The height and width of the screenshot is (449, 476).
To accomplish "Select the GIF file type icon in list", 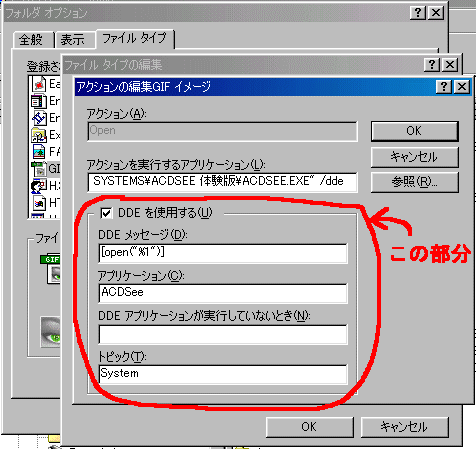I will 39,169.
